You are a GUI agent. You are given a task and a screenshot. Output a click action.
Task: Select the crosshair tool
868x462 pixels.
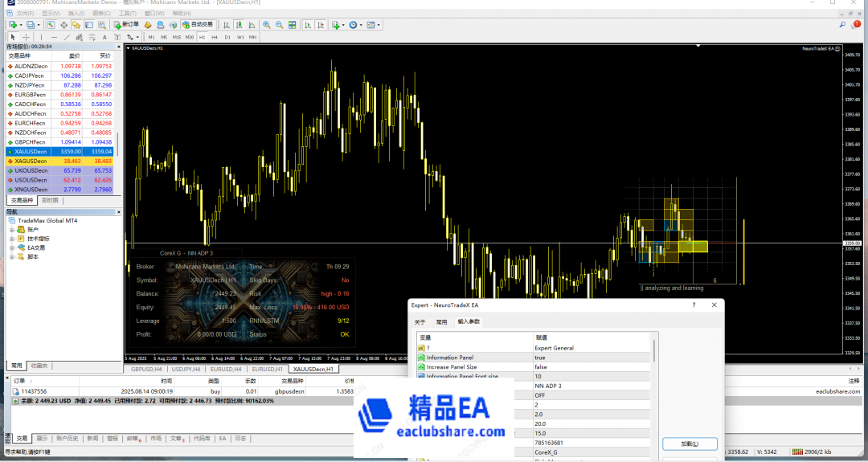point(26,37)
